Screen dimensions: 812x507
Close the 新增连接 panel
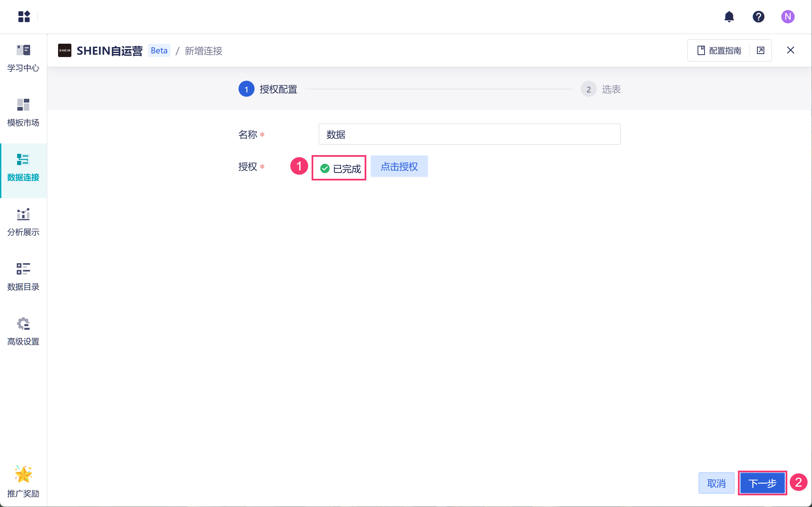(x=790, y=50)
